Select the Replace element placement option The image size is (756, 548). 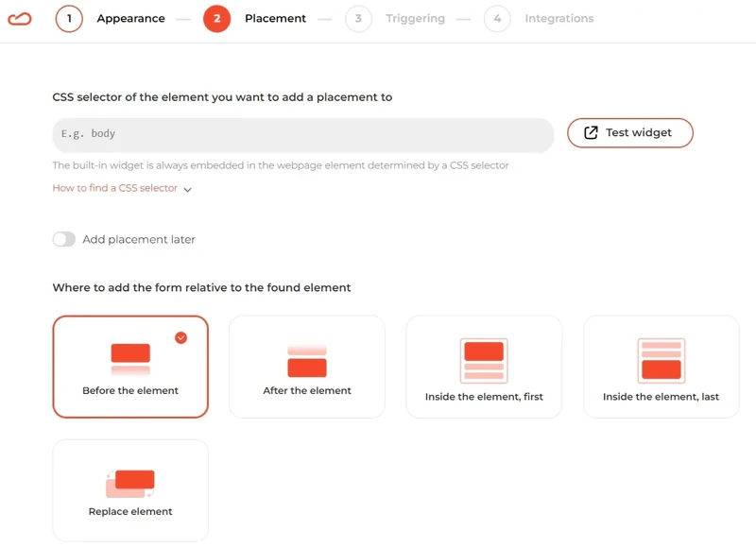[x=129, y=489]
